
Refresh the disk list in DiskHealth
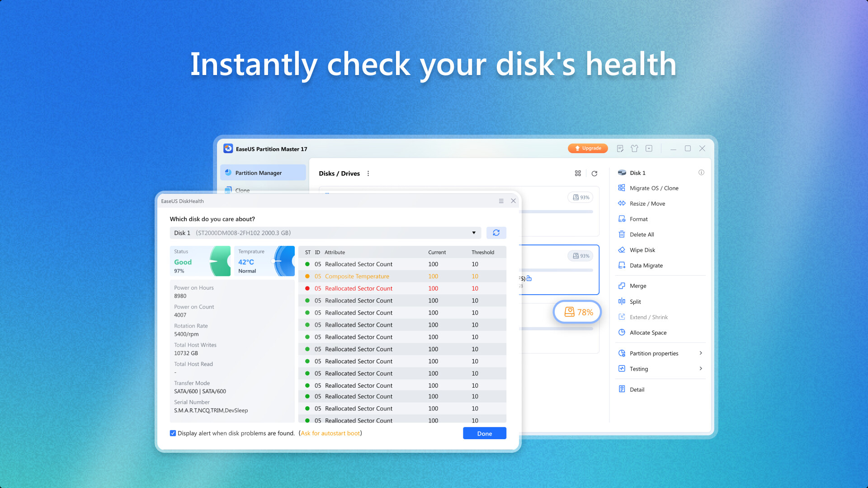pos(496,232)
